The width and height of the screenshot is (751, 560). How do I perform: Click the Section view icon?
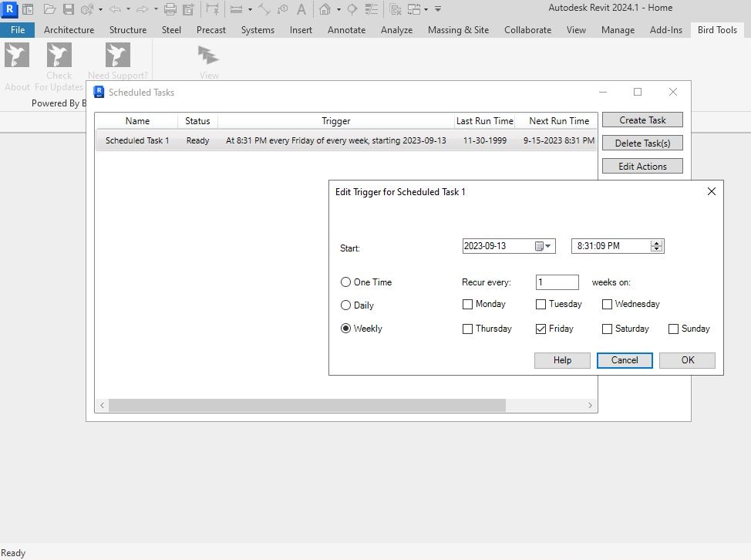pyautogui.click(x=352, y=9)
